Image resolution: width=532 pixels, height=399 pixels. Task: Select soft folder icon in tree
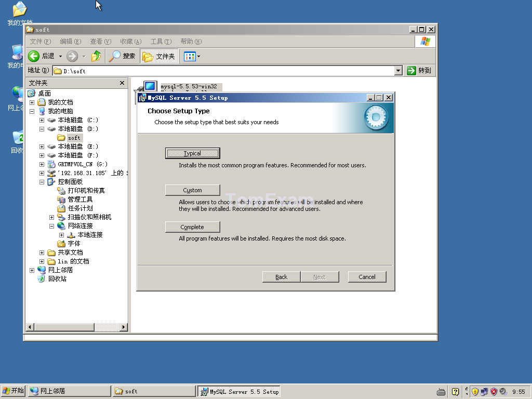point(61,137)
